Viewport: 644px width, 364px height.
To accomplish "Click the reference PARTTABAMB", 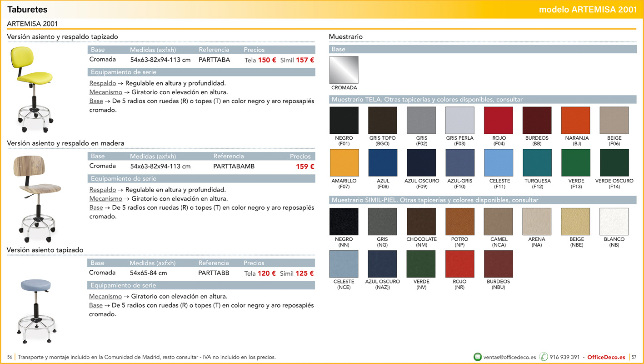I will (234, 167).
